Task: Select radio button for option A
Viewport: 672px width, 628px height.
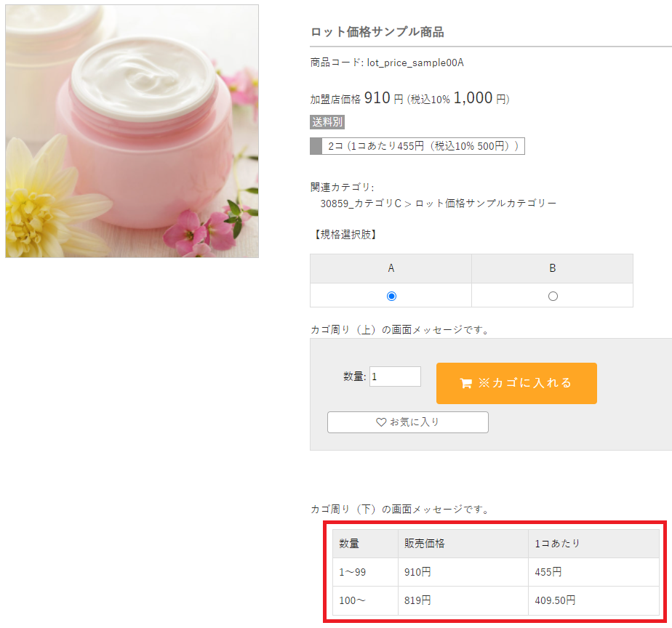Action: (391, 296)
